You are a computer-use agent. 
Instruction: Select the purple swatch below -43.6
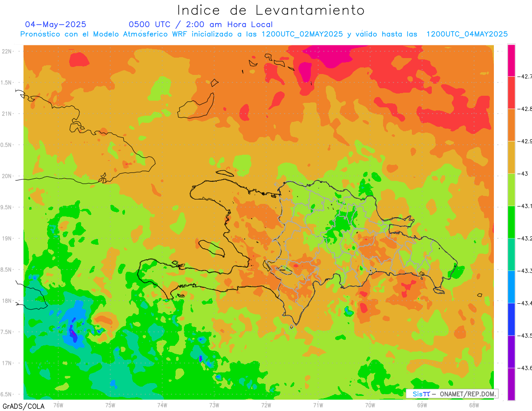(511, 384)
